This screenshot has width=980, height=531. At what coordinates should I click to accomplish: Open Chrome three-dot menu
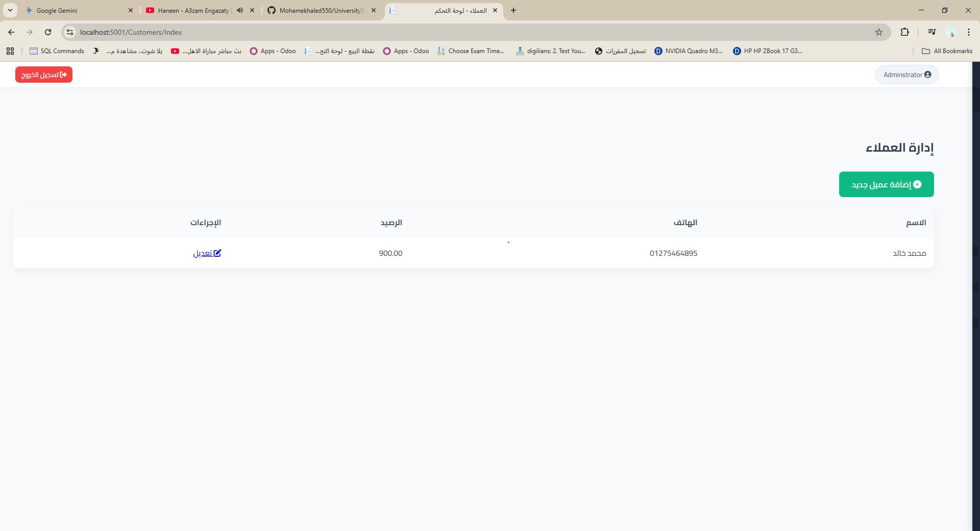click(968, 32)
